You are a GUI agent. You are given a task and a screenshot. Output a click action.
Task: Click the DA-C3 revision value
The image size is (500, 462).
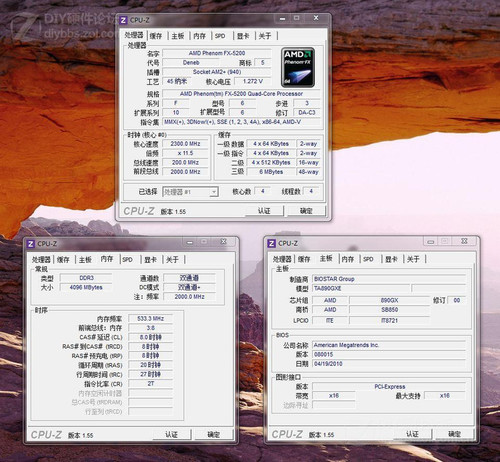(x=307, y=113)
